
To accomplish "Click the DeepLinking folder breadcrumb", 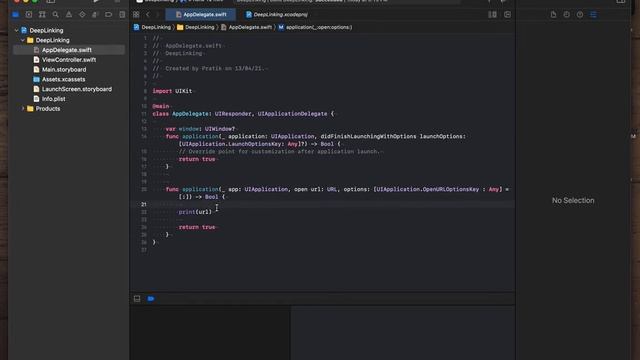I will click(x=196, y=27).
